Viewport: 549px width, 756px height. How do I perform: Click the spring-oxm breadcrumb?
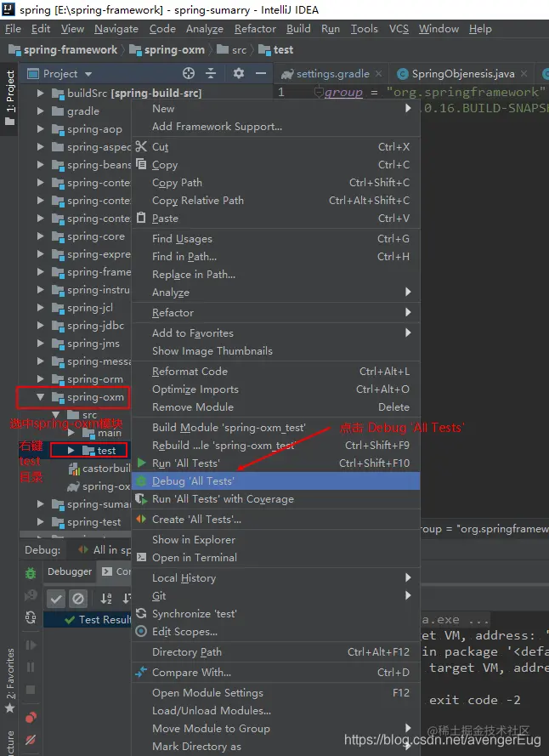pos(167,49)
